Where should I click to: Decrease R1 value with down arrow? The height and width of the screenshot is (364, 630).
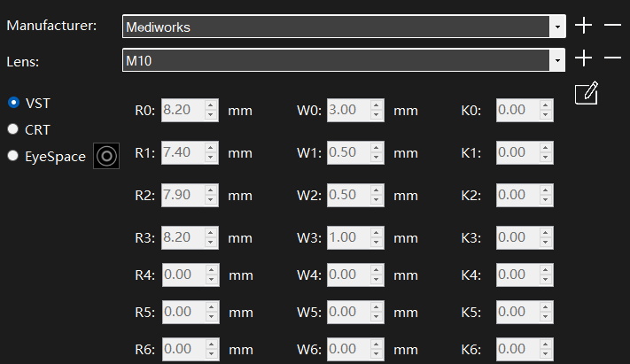click(211, 158)
